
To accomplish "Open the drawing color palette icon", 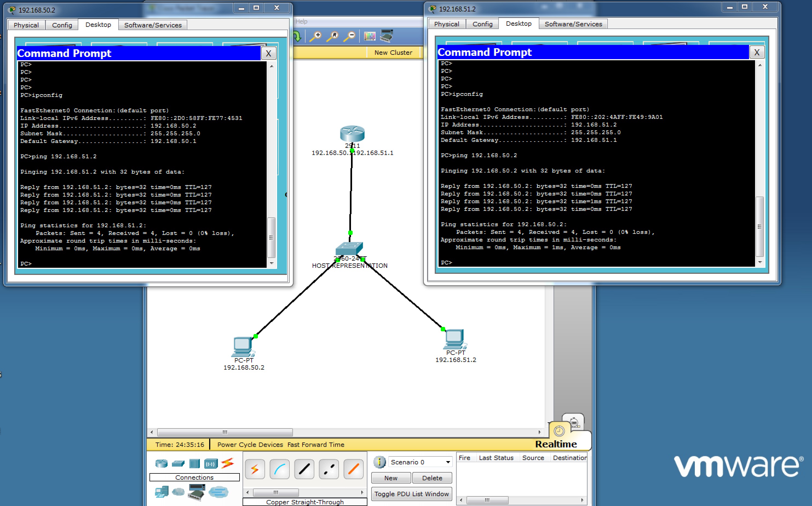I will coord(370,36).
